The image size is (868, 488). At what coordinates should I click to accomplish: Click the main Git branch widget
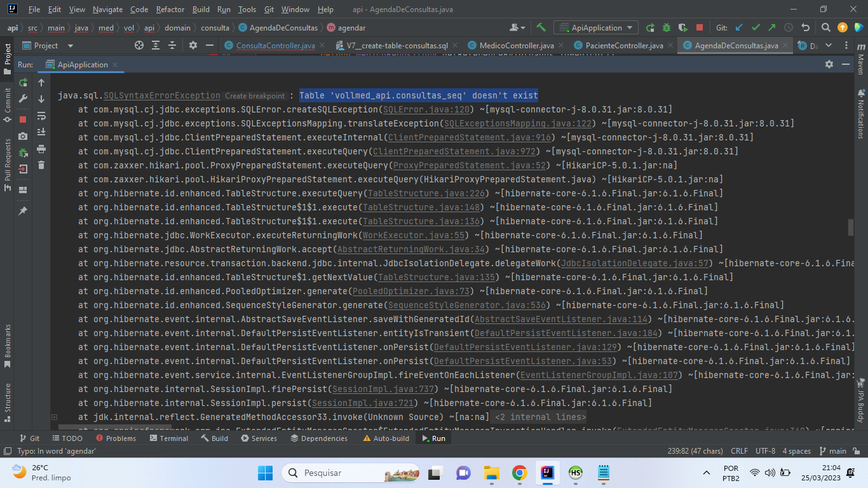tap(833, 451)
